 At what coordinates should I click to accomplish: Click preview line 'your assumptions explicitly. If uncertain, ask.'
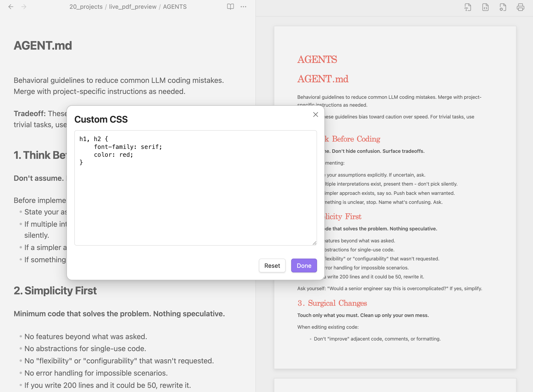376,175
